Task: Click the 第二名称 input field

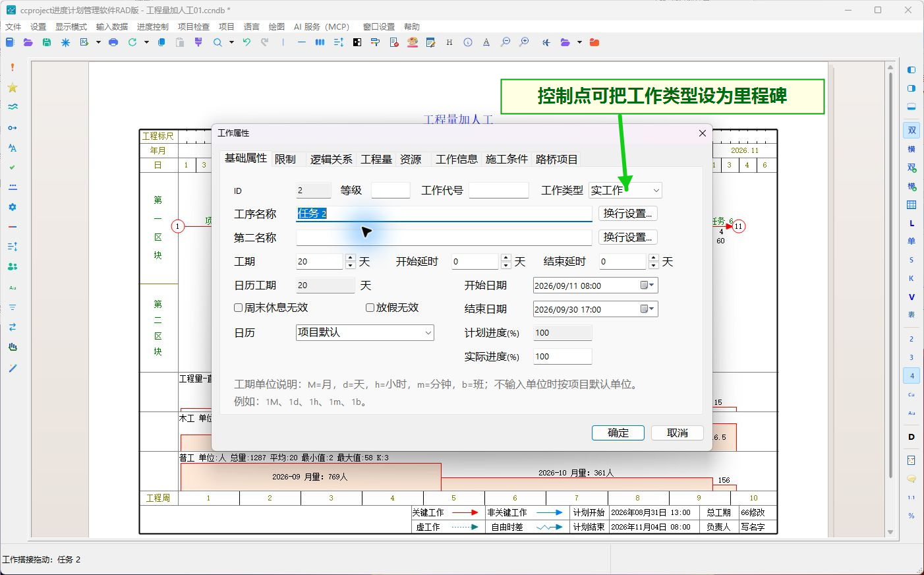Action: (x=444, y=237)
